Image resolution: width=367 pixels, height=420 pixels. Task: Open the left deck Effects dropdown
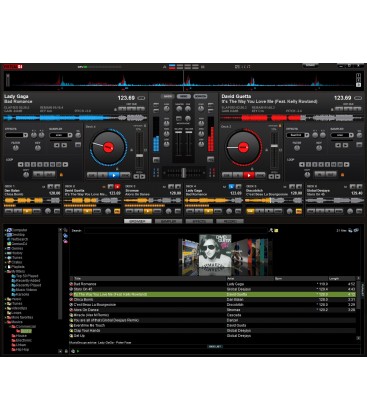click(16, 135)
